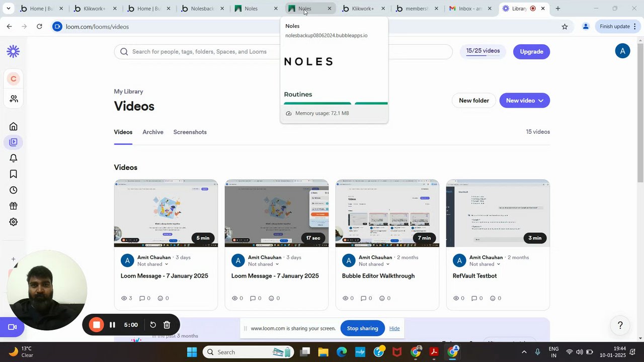644x362 pixels.
Task: Delete the recording with trash icon
Action: [167, 325]
